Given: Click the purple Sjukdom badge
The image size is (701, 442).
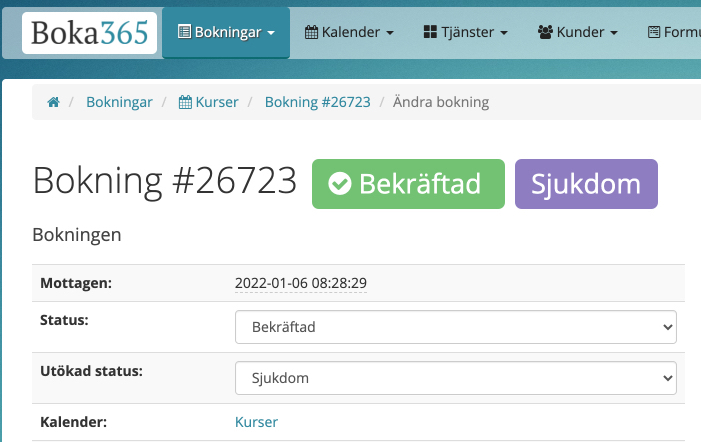Looking at the screenshot, I should [586, 184].
